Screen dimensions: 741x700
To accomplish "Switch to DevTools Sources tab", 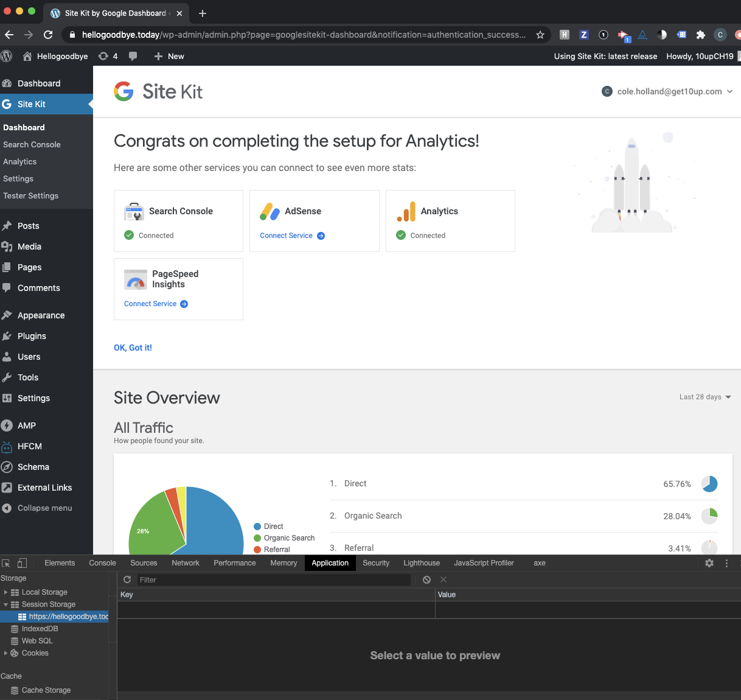I will [x=144, y=563].
